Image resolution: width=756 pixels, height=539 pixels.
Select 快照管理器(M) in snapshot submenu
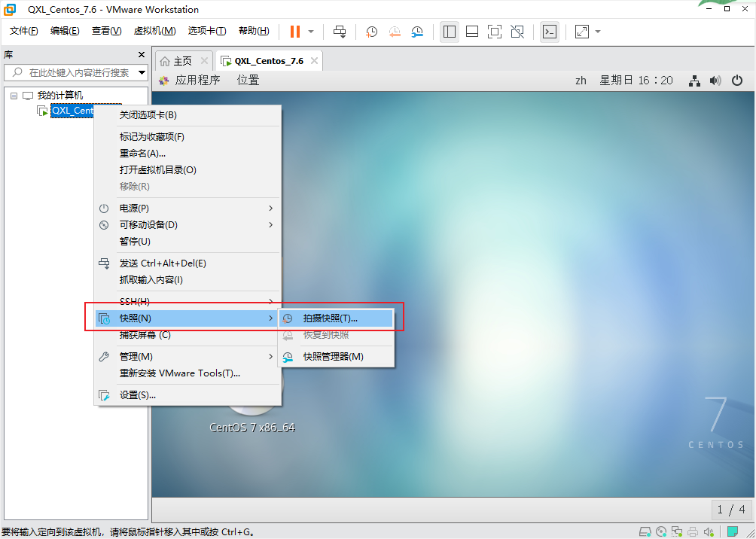(336, 357)
